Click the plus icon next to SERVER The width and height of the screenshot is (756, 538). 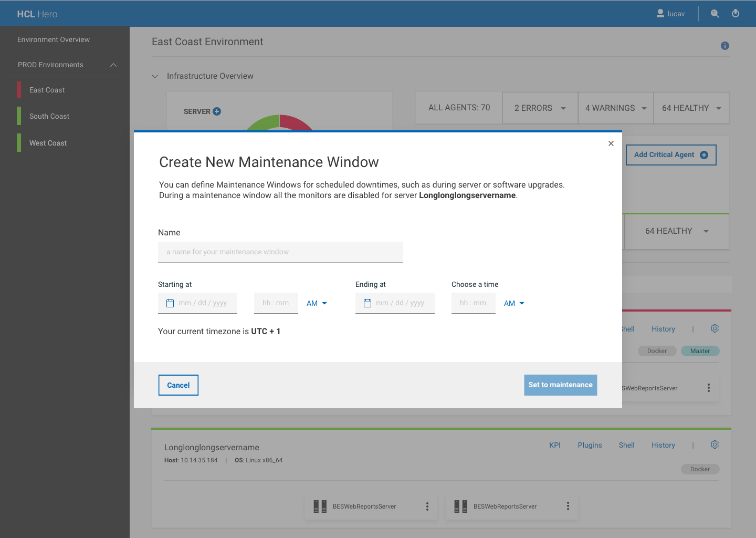tap(217, 111)
